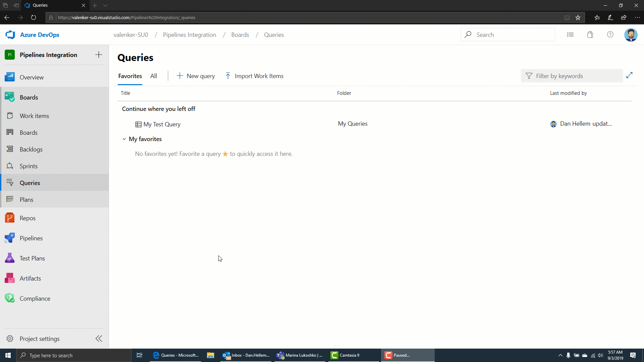Viewport: 644px width, 362px height.
Task: Open Shopping cart icon in header
Action: click(590, 35)
